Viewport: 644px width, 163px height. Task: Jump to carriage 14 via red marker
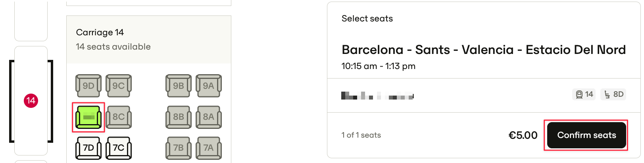(x=31, y=101)
